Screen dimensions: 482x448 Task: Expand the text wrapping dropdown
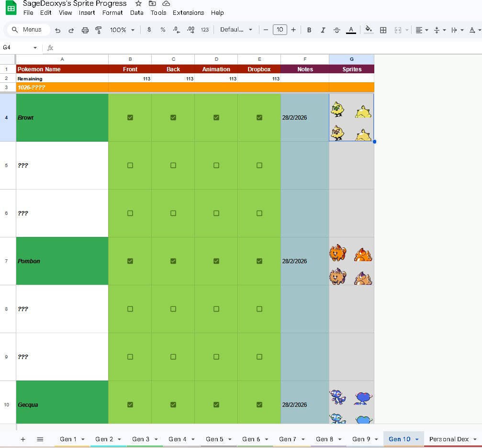(462, 30)
